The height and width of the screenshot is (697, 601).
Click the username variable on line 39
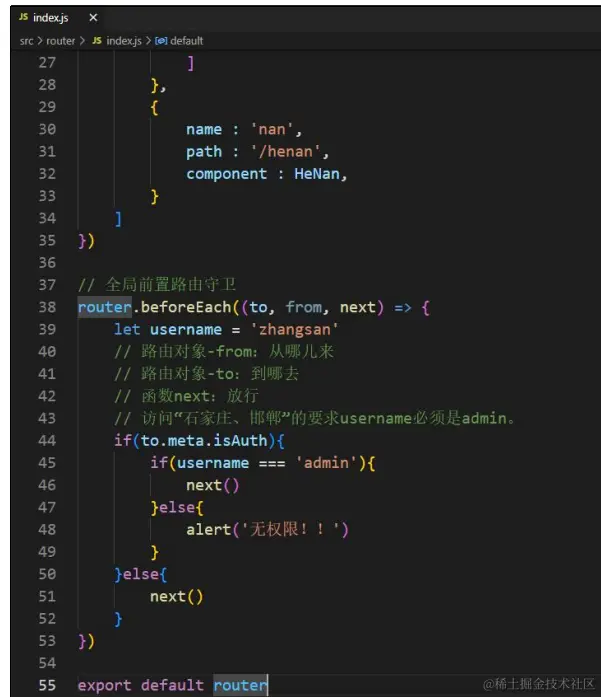tap(186, 329)
